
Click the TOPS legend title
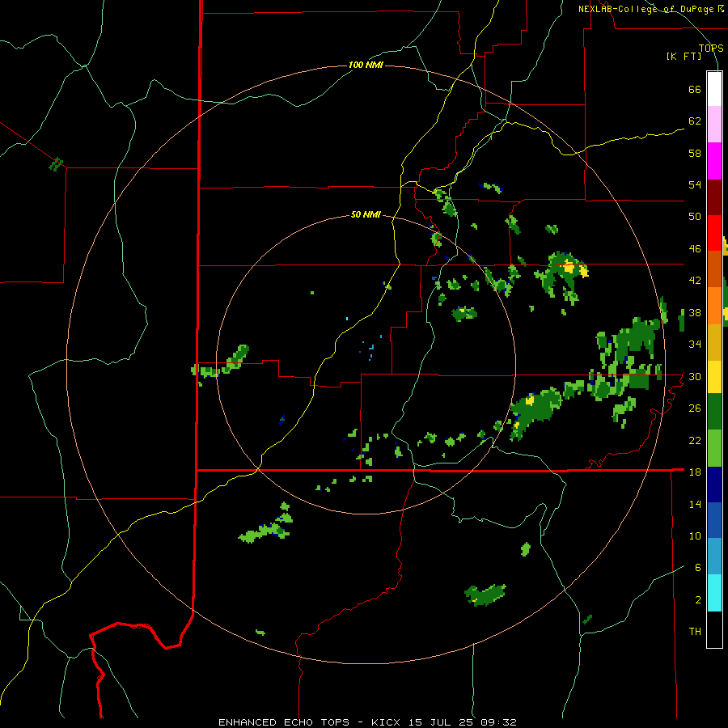click(x=711, y=48)
